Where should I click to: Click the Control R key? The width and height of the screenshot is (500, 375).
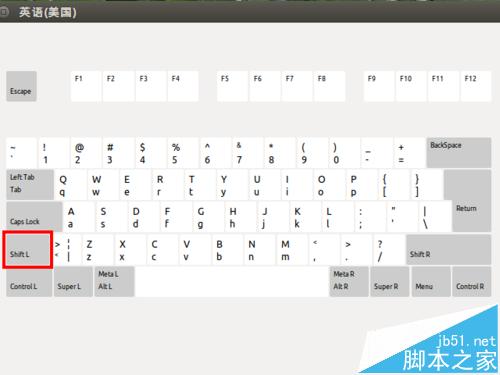click(x=471, y=281)
